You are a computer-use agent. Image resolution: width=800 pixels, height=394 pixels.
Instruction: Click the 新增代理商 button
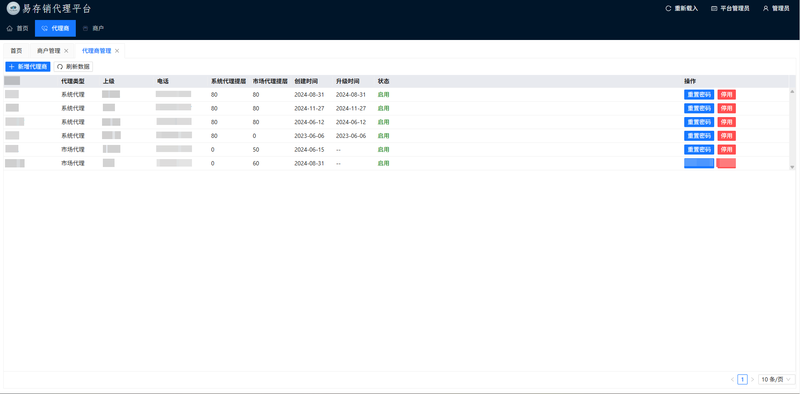28,67
